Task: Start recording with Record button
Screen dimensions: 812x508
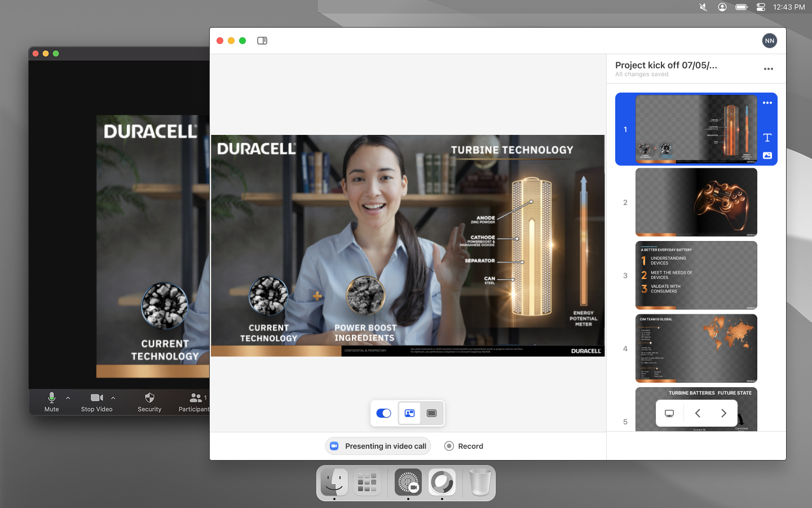Action: point(464,446)
